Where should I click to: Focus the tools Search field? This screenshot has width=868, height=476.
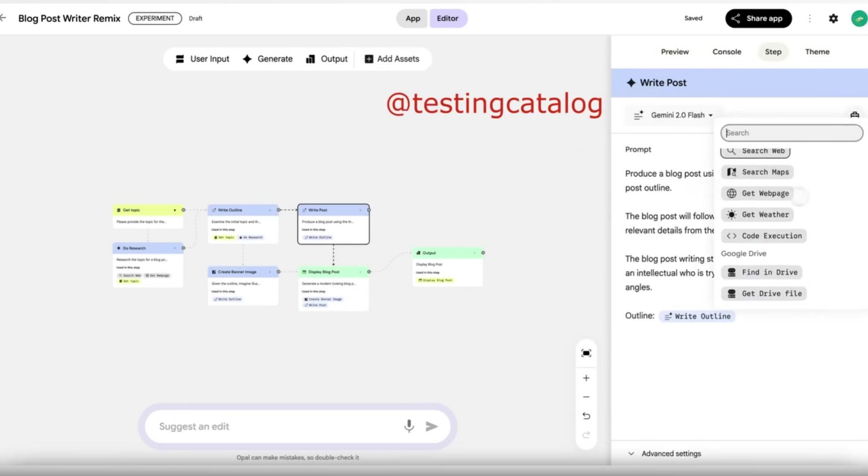tap(792, 133)
